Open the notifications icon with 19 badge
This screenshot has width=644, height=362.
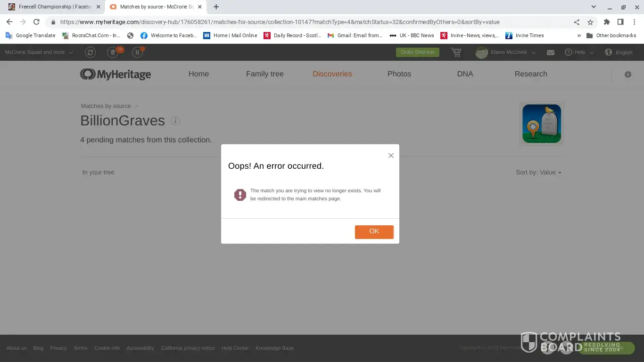click(x=113, y=52)
